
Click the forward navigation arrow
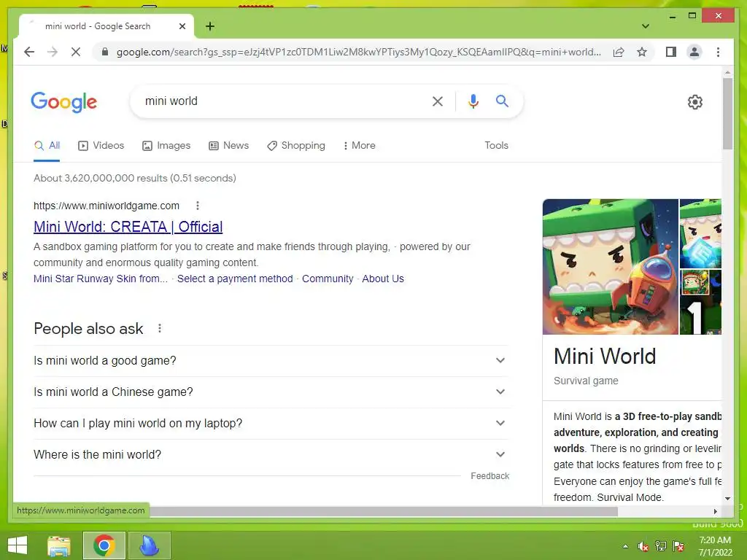(x=53, y=52)
